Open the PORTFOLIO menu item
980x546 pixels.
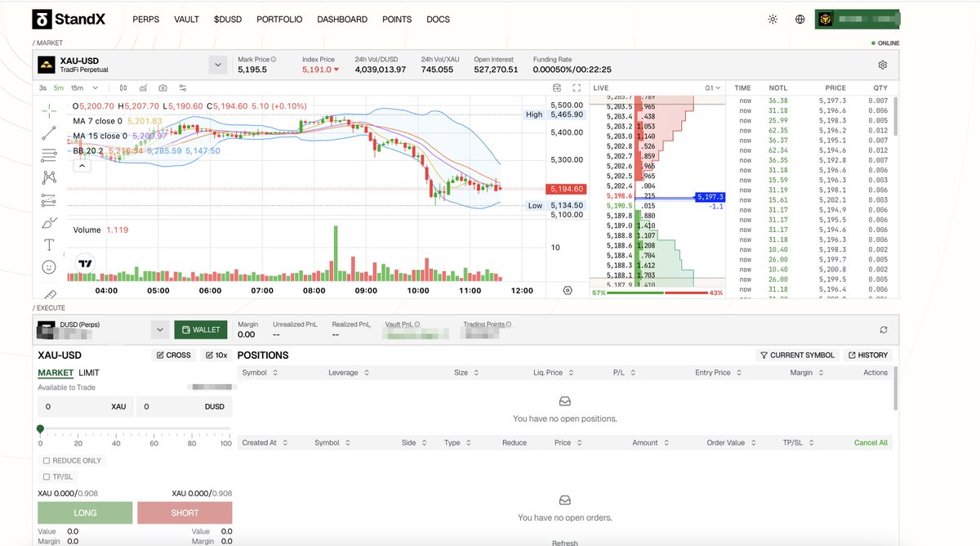tap(279, 20)
